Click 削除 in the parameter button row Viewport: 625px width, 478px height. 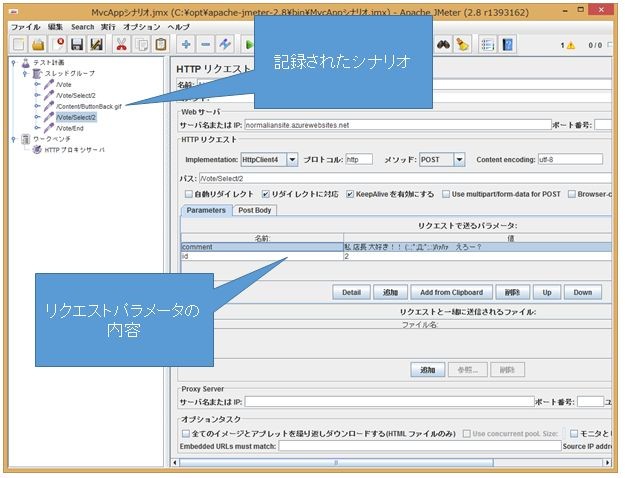[512, 293]
